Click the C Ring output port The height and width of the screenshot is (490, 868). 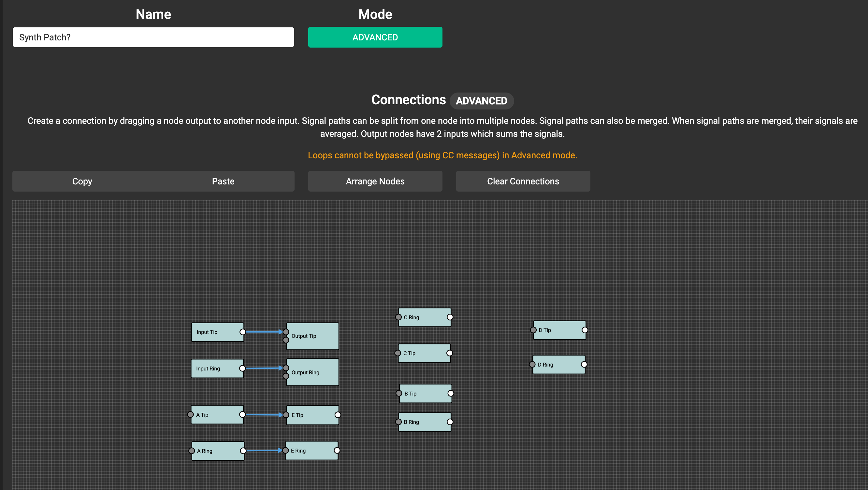pos(450,317)
